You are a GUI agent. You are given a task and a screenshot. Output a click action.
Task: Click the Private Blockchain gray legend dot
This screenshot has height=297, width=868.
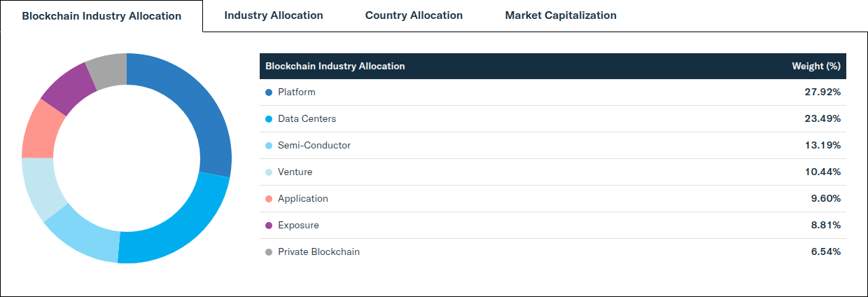[269, 252]
